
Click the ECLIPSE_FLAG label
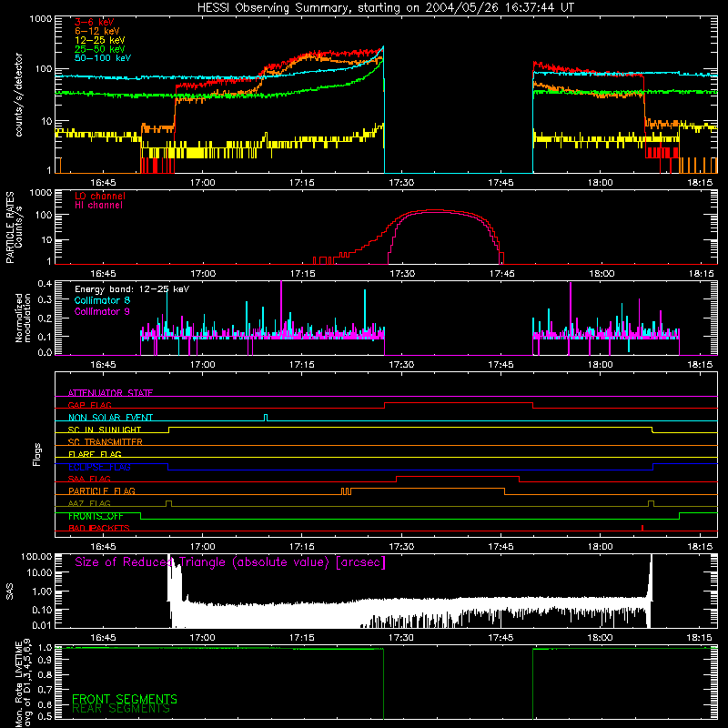(x=99, y=467)
